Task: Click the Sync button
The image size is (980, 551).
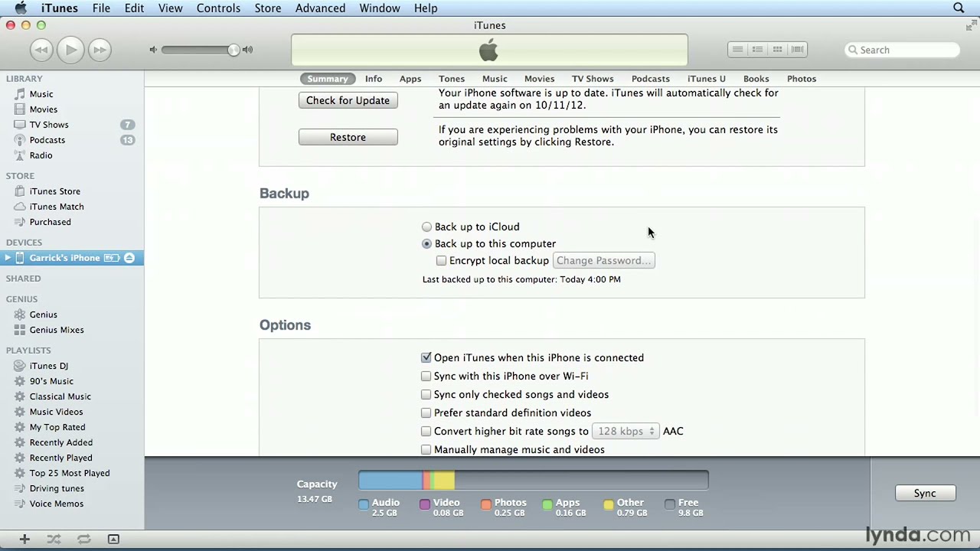Action: click(925, 493)
